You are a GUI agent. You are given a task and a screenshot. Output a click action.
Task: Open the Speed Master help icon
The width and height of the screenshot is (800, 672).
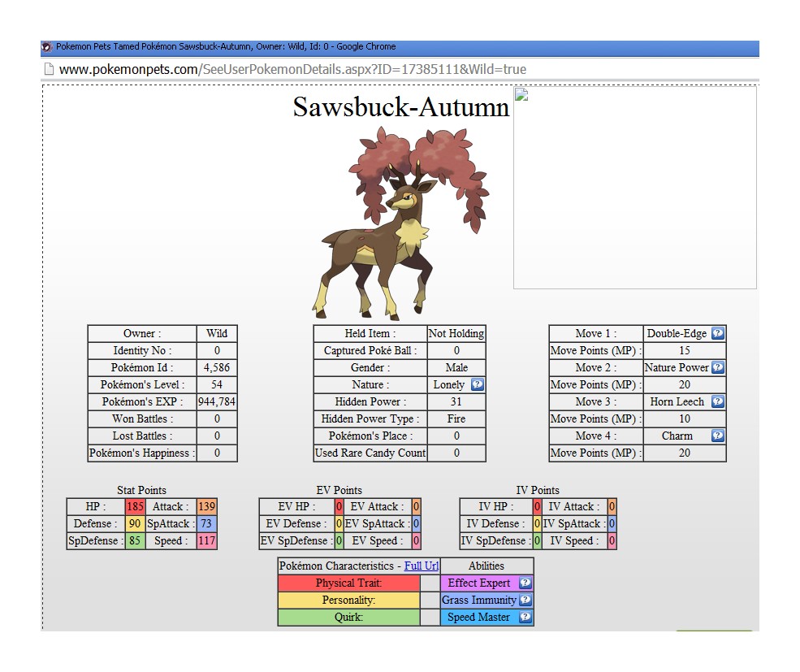tap(525, 617)
